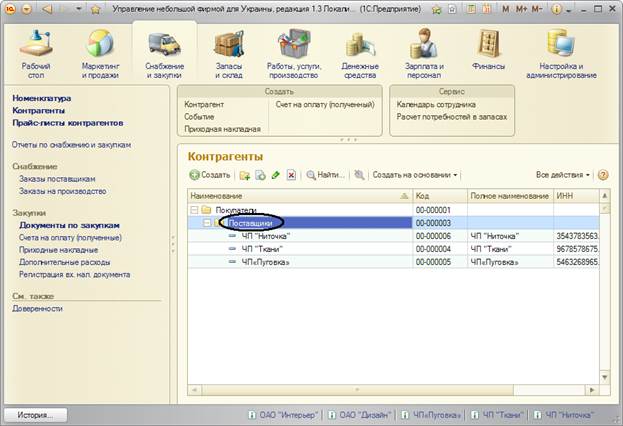Create new group with folder-plus icon
623x426 pixels.
pos(245,175)
